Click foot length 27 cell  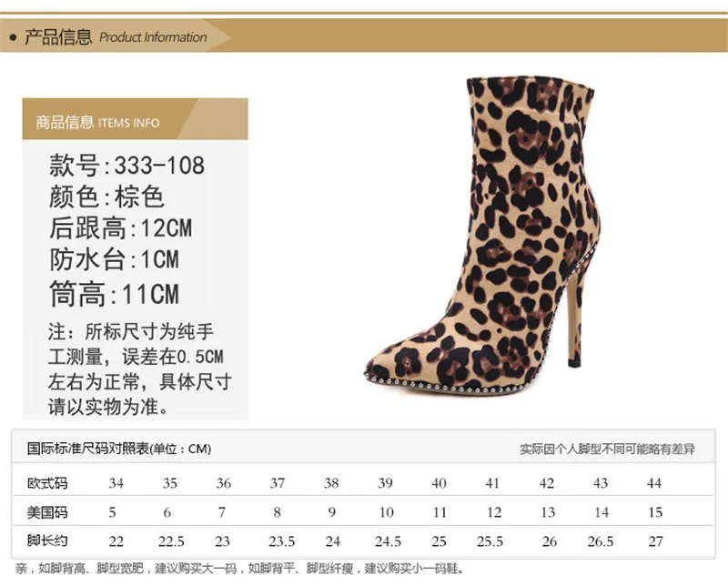click(x=655, y=541)
